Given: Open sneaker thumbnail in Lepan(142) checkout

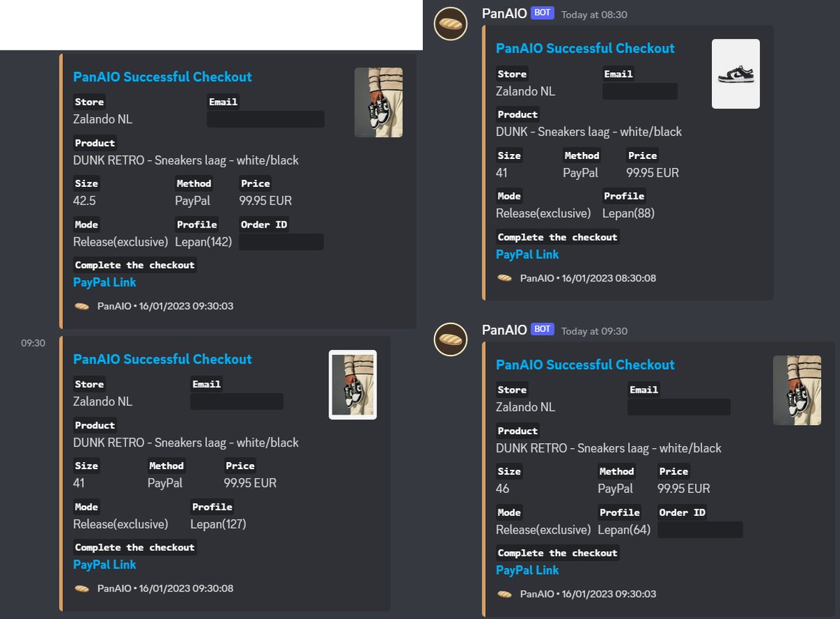Looking at the screenshot, I should [379, 102].
